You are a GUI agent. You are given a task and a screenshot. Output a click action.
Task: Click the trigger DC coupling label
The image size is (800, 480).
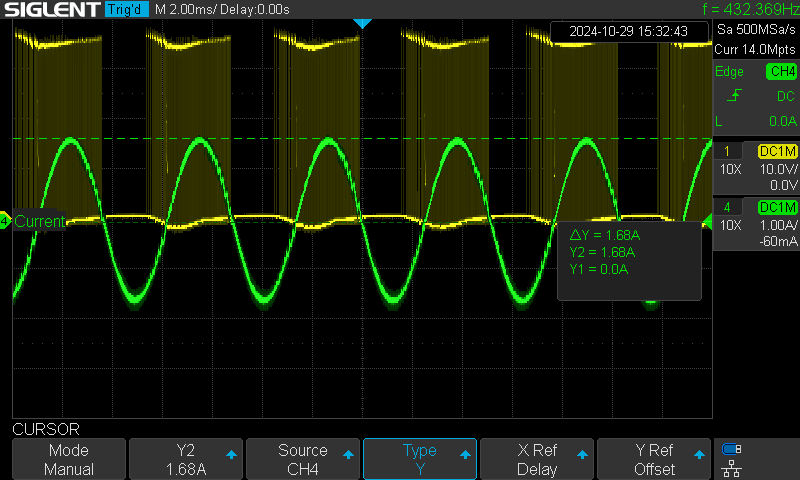786,96
